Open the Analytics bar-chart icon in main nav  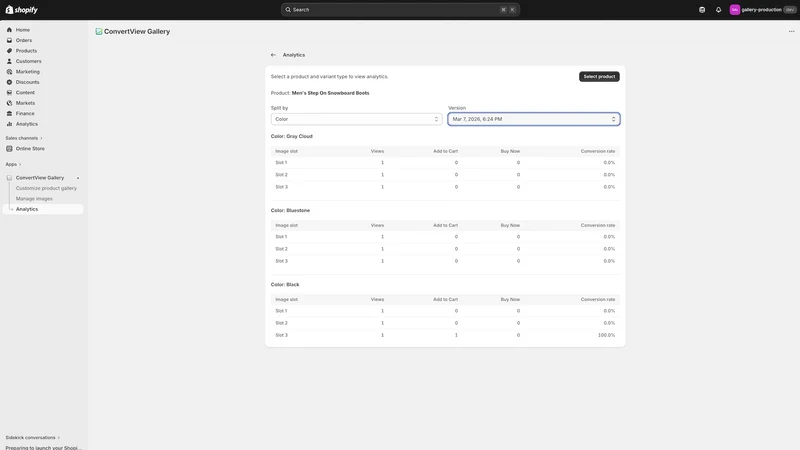[9, 124]
